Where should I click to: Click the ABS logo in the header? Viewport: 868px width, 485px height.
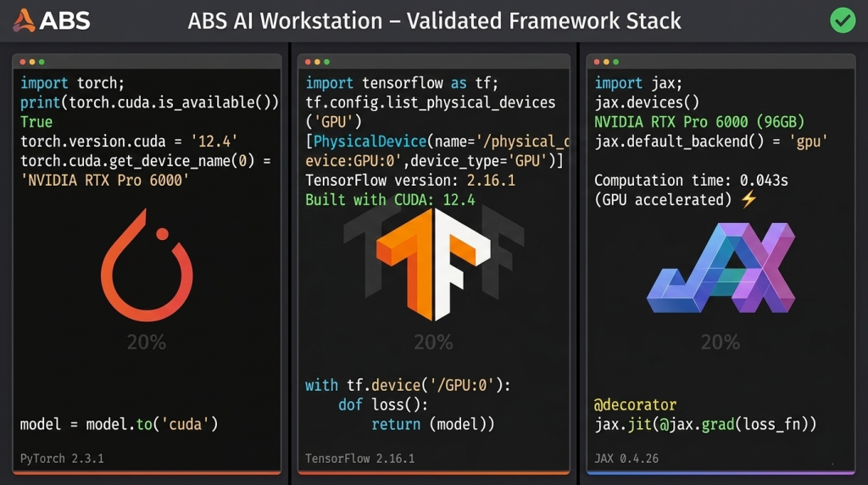click(52, 21)
